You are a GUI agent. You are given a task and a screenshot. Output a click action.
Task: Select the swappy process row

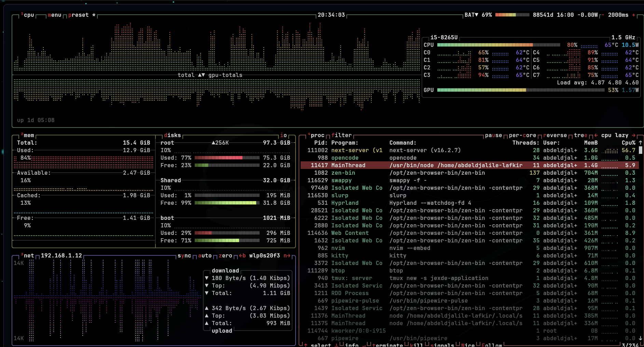[470, 181]
